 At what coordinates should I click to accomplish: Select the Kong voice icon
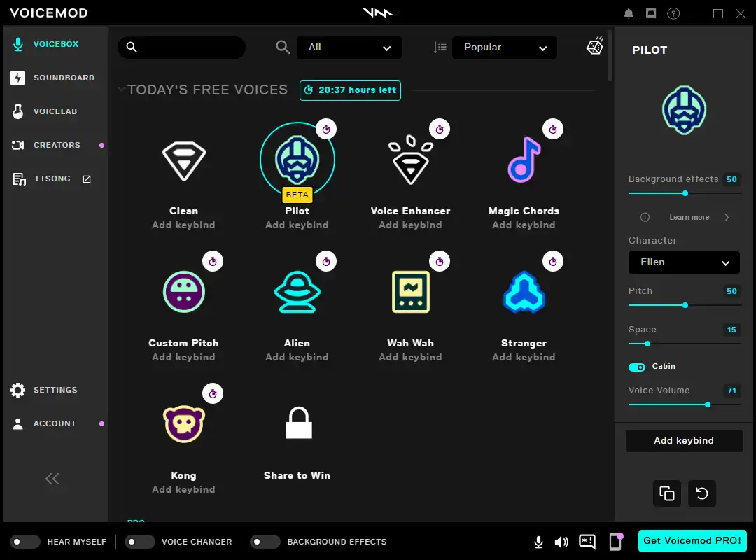183,424
